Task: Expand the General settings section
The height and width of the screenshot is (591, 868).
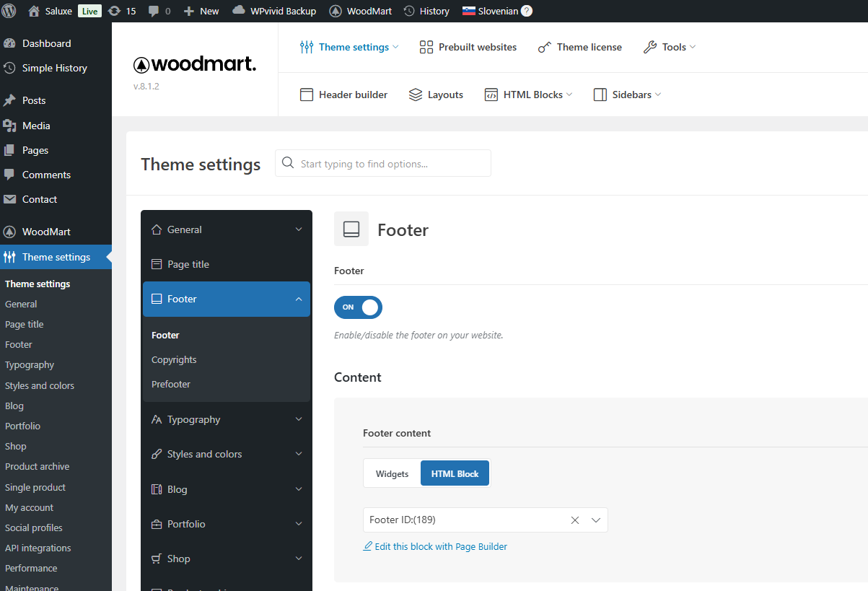Action: [x=227, y=229]
